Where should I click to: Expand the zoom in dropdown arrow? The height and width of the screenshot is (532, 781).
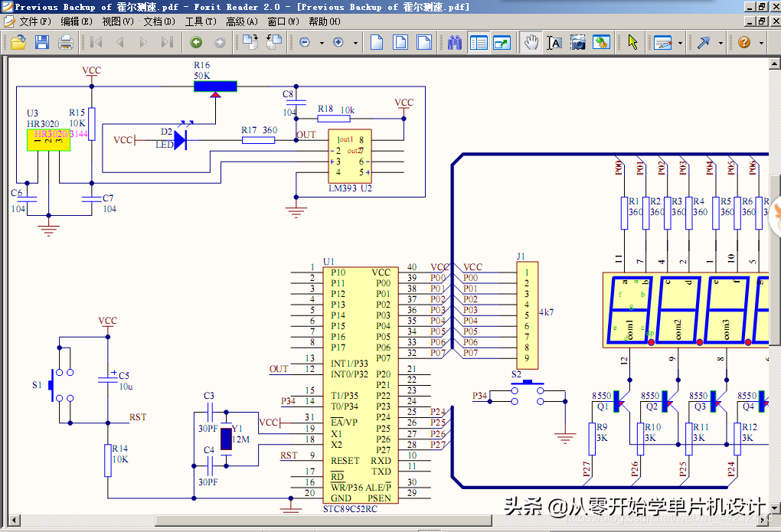(355, 43)
